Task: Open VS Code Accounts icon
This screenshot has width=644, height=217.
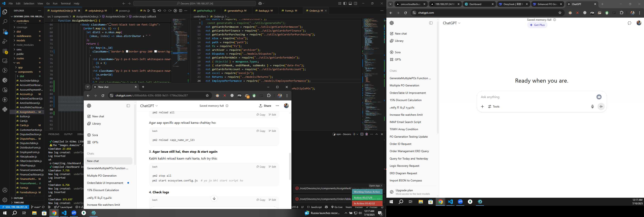Action: 5,190
